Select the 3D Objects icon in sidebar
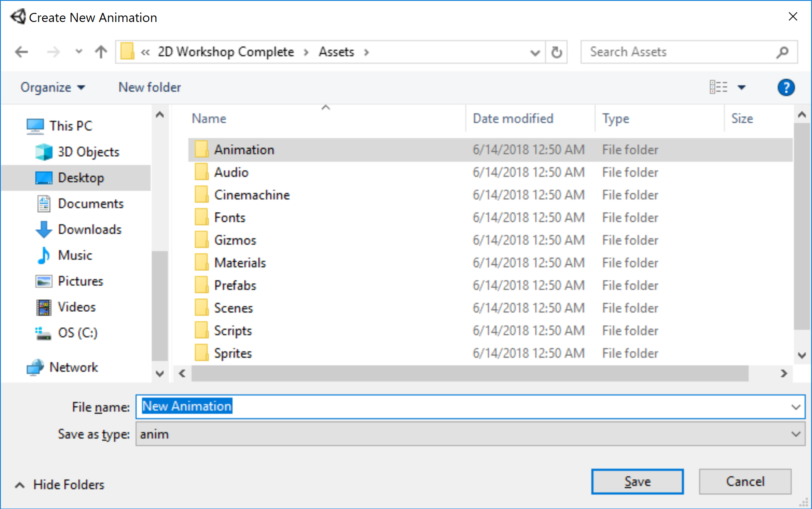Screen dimensions: 812x509 tap(44, 152)
